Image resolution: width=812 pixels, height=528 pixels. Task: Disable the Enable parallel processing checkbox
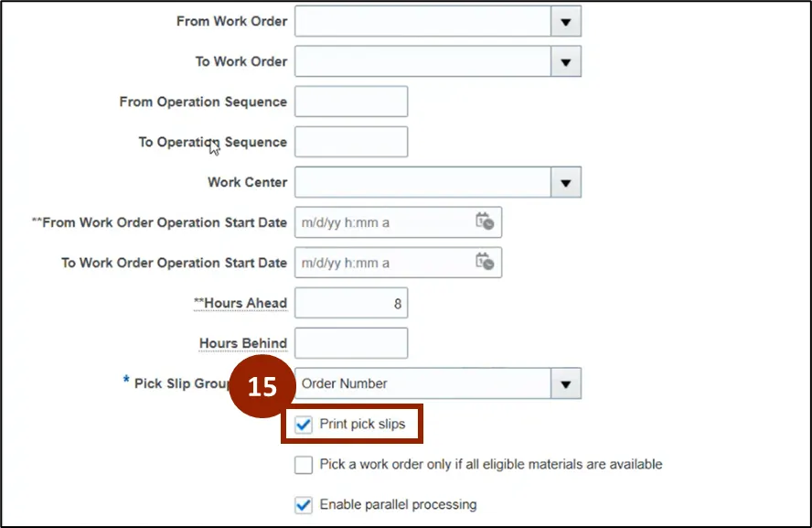point(304,504)
